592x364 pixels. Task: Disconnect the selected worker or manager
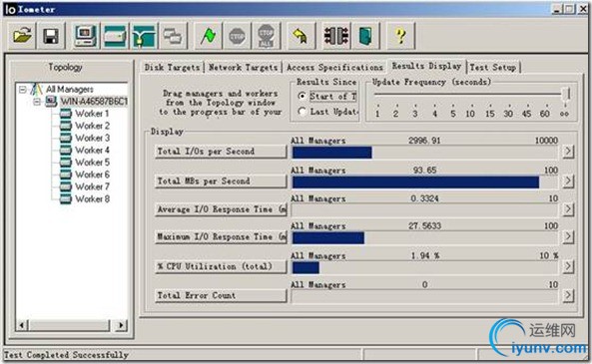tap(336, 36)
